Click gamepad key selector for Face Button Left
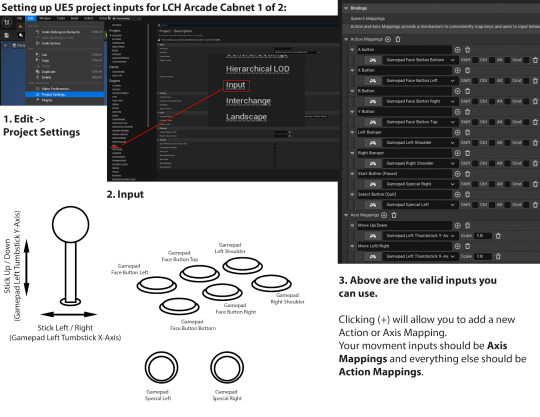 [373, 81]
